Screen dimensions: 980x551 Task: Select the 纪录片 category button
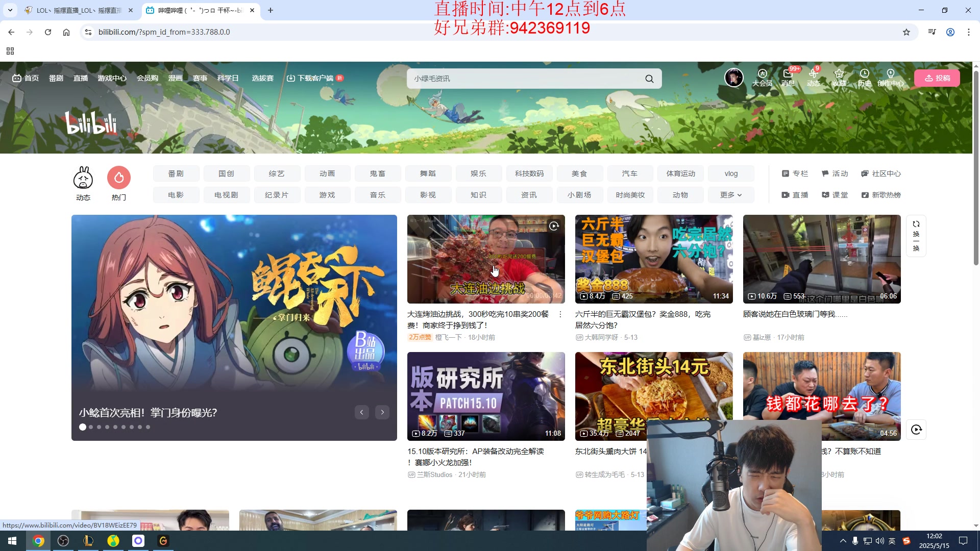click(x=277, y=195)
